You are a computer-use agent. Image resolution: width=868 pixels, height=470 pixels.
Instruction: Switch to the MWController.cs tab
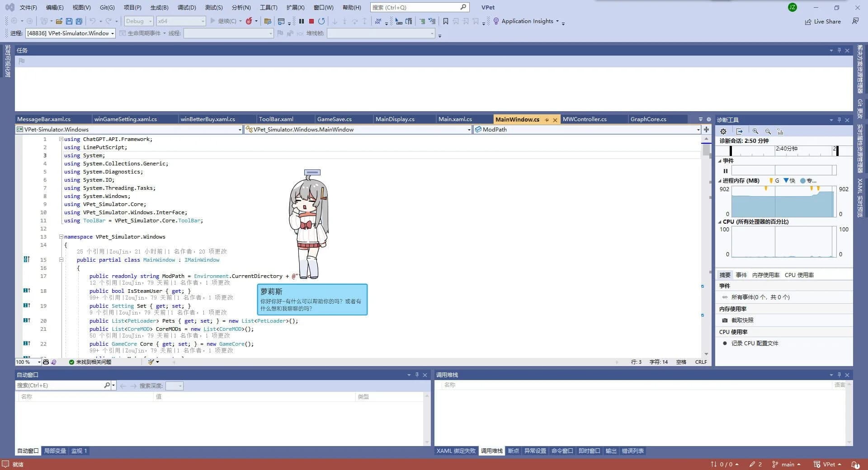pos(585,119)
